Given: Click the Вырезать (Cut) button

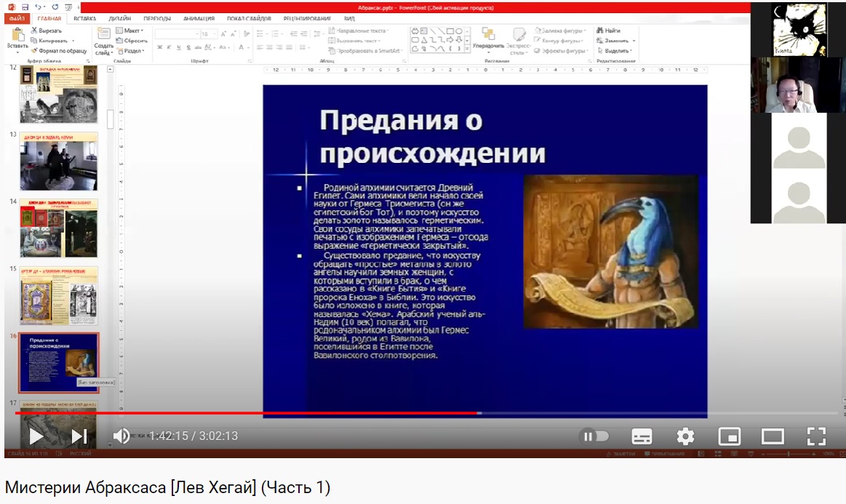Looking at the screenshot, I should 47,31.
